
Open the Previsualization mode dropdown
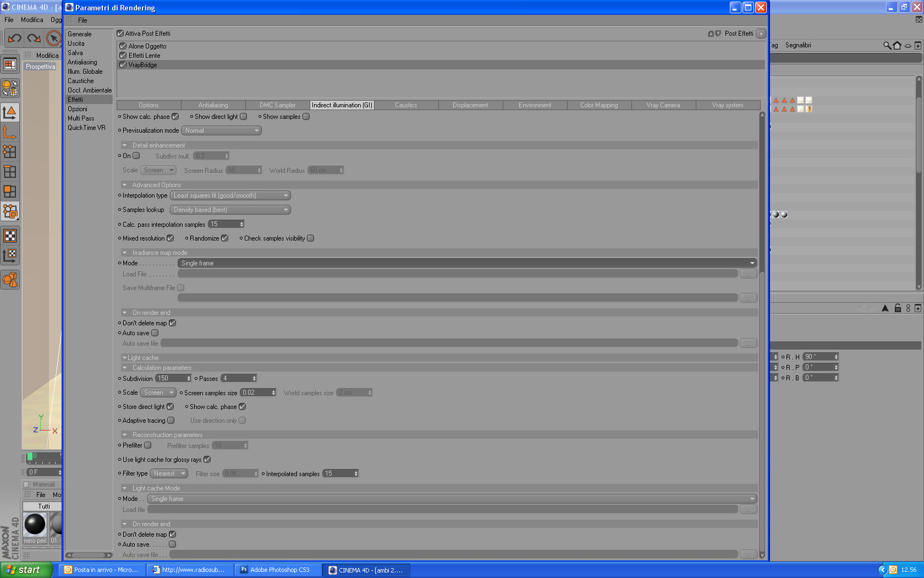click(221, 130)
